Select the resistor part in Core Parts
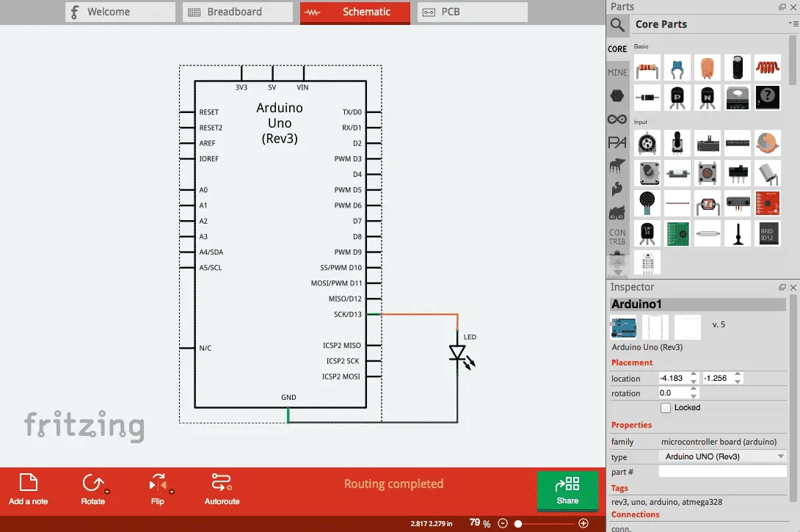 [647, 68]
